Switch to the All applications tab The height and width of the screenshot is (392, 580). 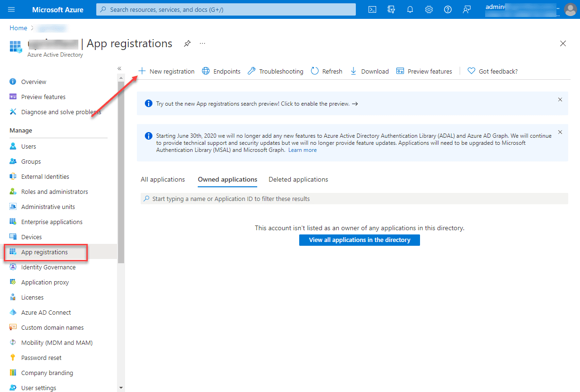click(x=163, y=179)
